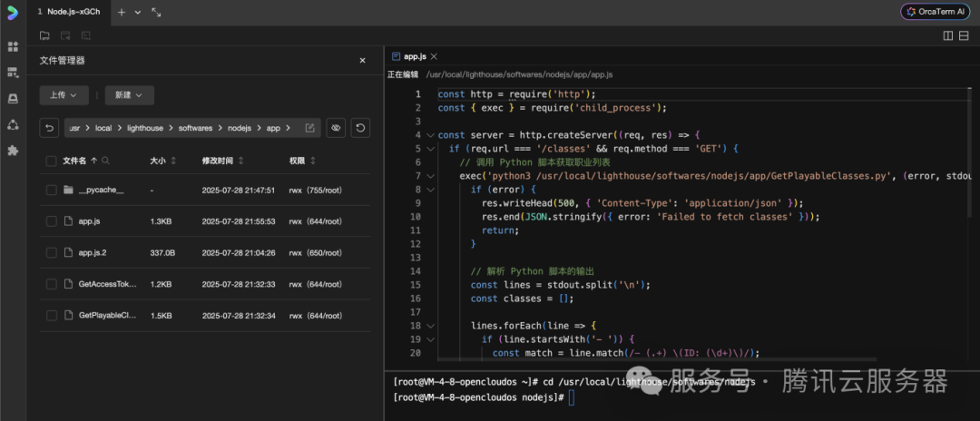Viewport: 980px width, 421px height.
Task: Navigate to the local breadcrumb
Action: point(103,128)
